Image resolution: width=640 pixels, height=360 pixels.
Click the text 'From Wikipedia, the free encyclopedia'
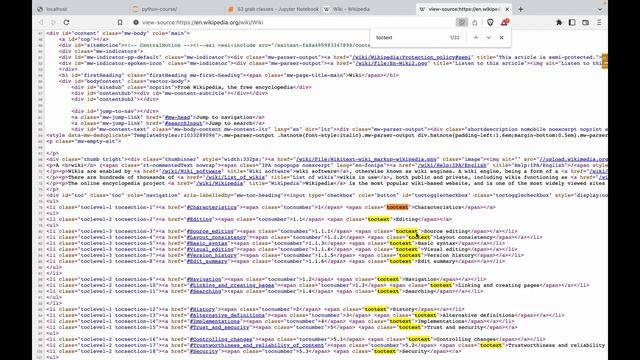[x=235, y=87]
